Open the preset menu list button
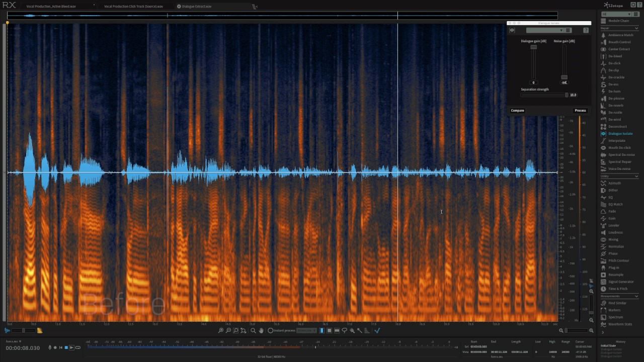The image size is (644, 362). pyautogui.click(x=568, y=30)
